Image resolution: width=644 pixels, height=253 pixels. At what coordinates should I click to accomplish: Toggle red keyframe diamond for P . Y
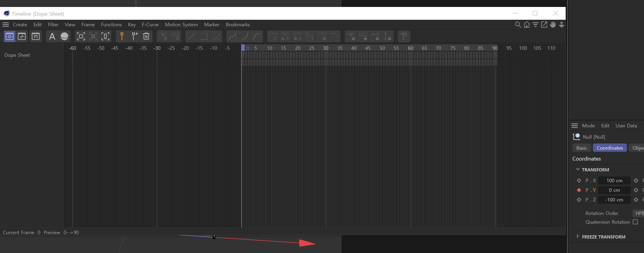pos(579,190)
